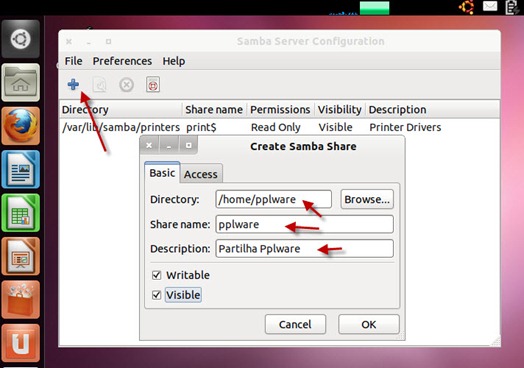Click the red help lifebuoy toolbar icon

pos(153,85)
